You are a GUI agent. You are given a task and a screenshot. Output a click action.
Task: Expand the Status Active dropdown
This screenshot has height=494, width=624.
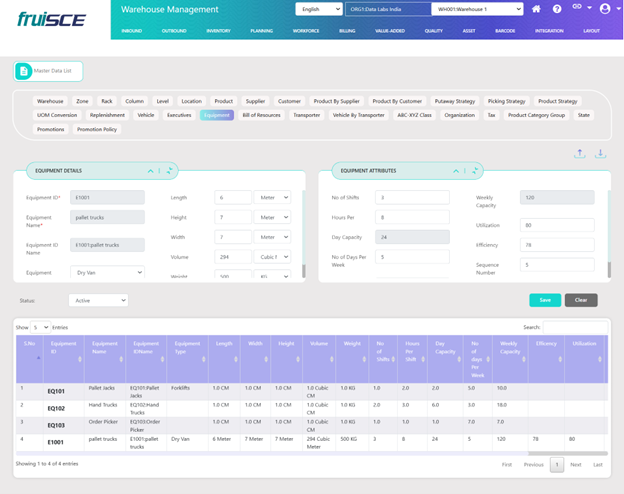[x=98, y=300]
